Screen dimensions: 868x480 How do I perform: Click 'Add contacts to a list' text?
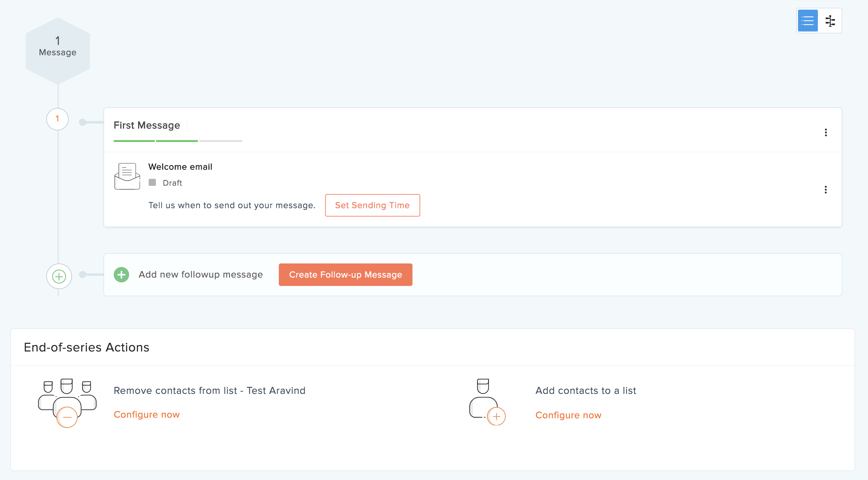(586, 390)
